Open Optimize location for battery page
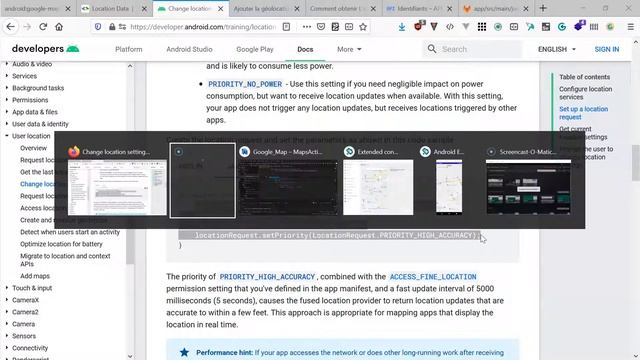640x360 pixels. click(61, 244)
